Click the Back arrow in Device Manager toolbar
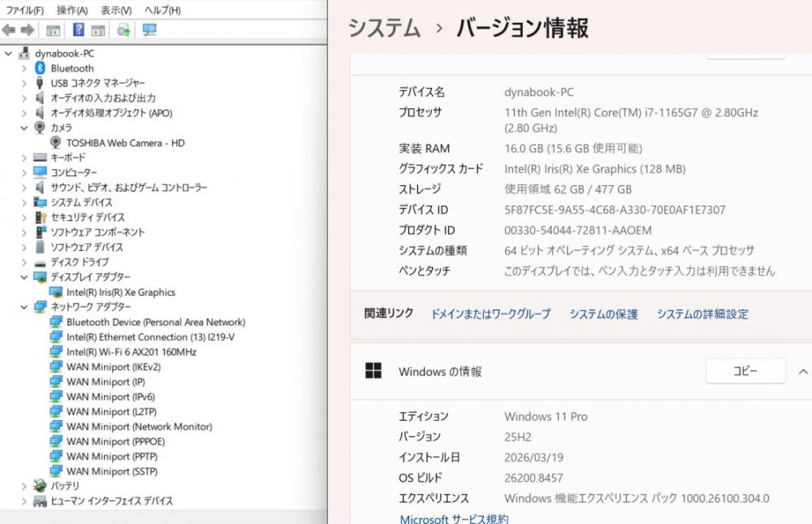Screen dimensions: 812x524 [9, 30]
